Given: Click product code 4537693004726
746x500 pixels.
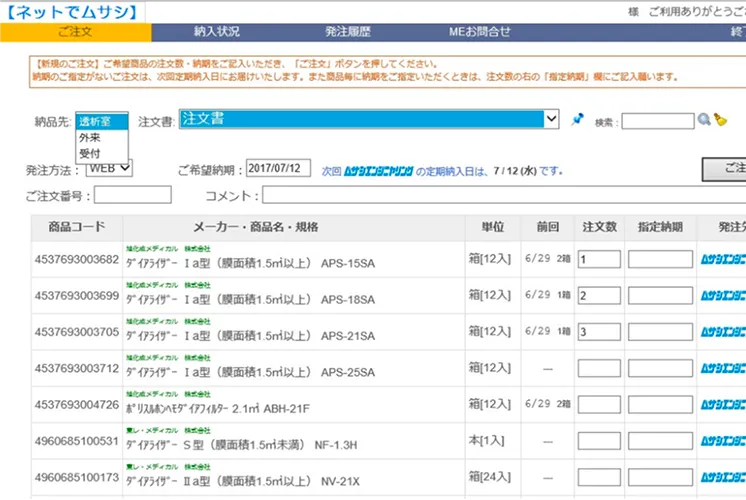Looking at the screenshot, I should click(77, 404).
